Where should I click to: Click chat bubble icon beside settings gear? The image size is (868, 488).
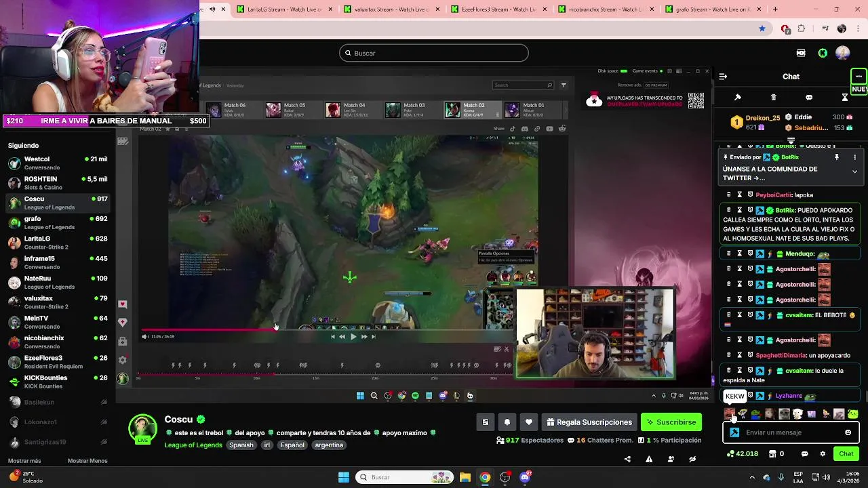805,454
